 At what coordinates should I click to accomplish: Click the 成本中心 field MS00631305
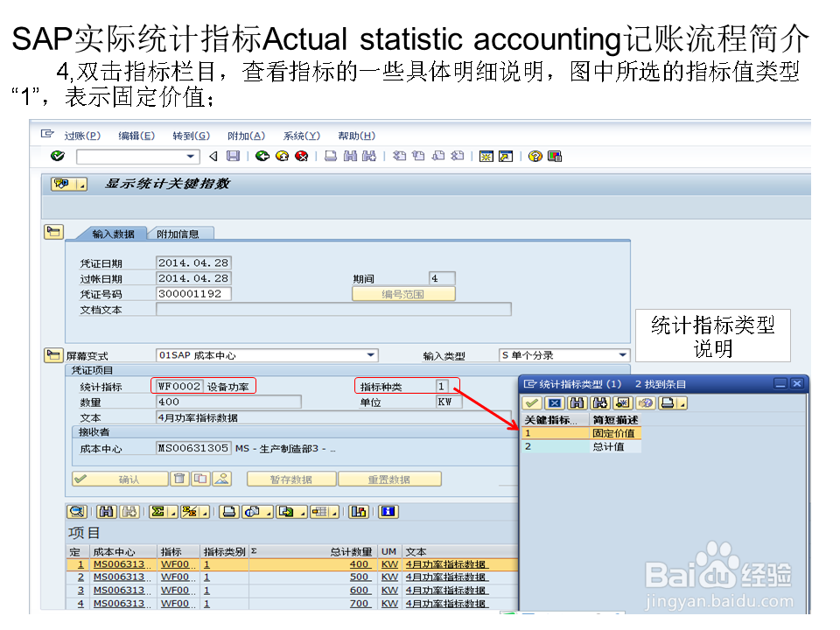pos(193,448)
